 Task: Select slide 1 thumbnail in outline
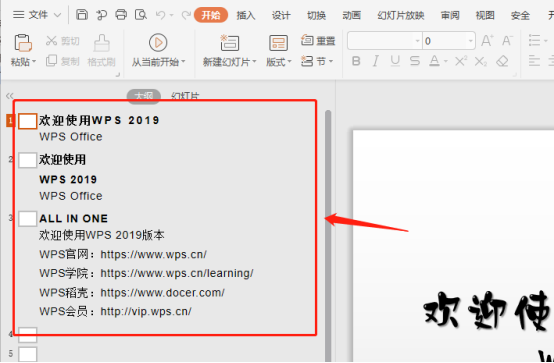(28, 121)
